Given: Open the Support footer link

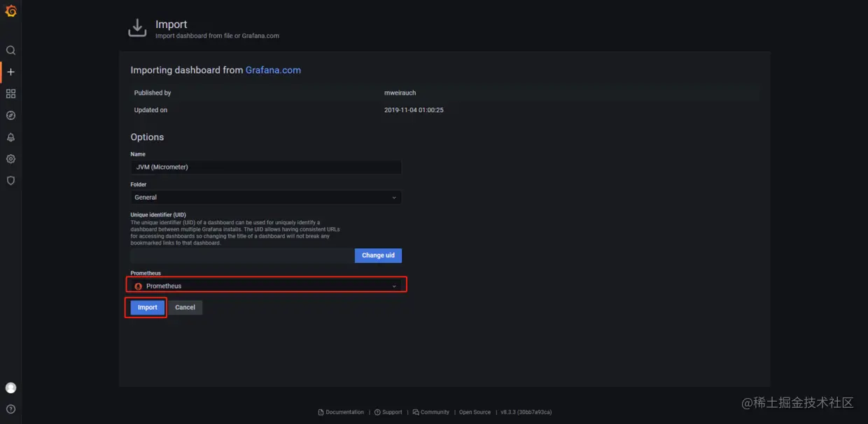Looking at the screenshot, I should 388,412.
